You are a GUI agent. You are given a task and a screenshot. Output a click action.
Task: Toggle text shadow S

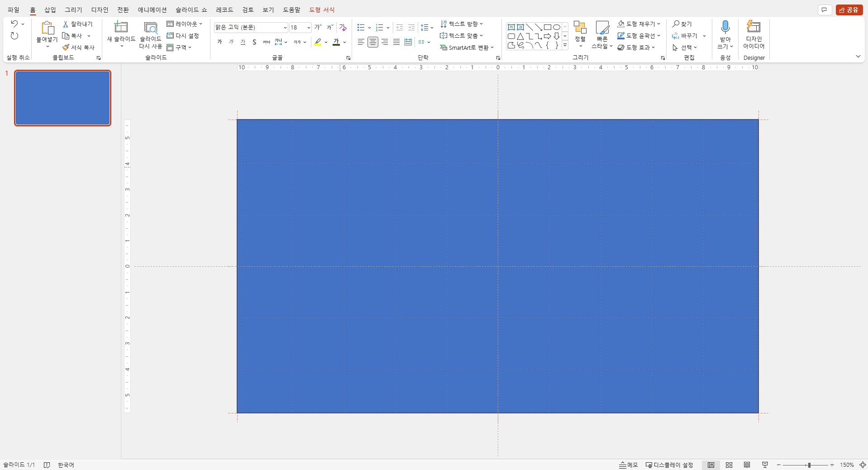click(254, 42)
